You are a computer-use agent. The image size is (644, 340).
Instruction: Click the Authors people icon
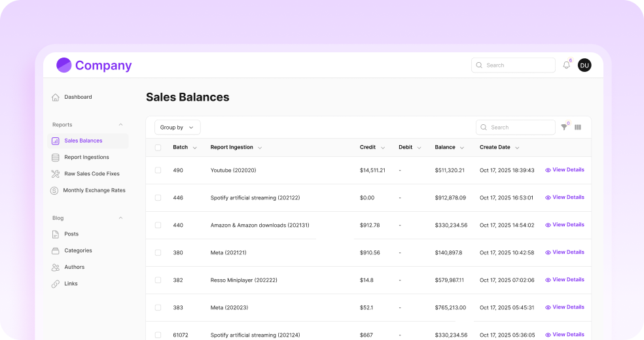pyautogui.click(x=56, y=267)
